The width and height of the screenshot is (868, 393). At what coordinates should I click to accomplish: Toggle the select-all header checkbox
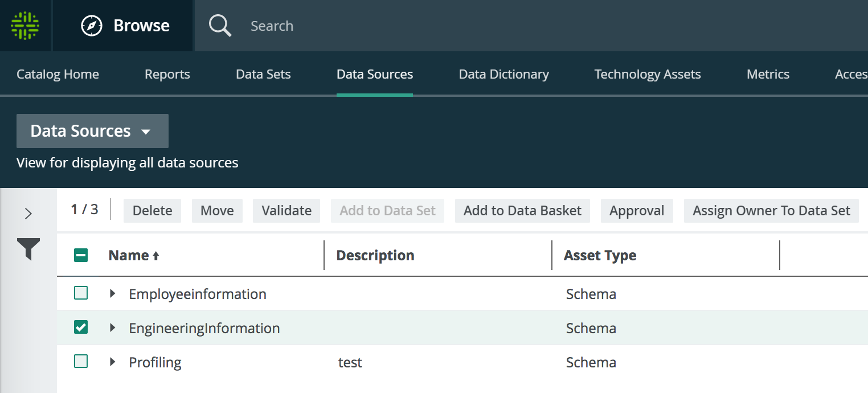(80, 255)
